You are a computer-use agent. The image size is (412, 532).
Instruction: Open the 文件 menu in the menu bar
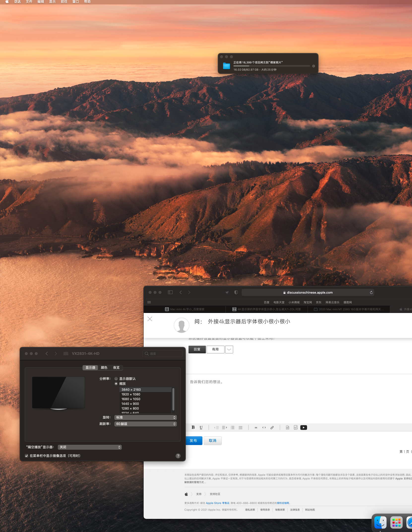[29, 2]
